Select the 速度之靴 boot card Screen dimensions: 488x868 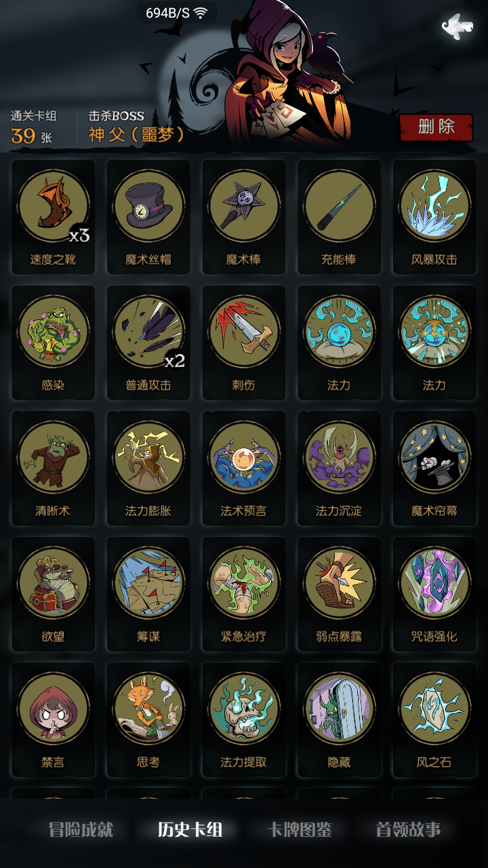coord(53,216)
